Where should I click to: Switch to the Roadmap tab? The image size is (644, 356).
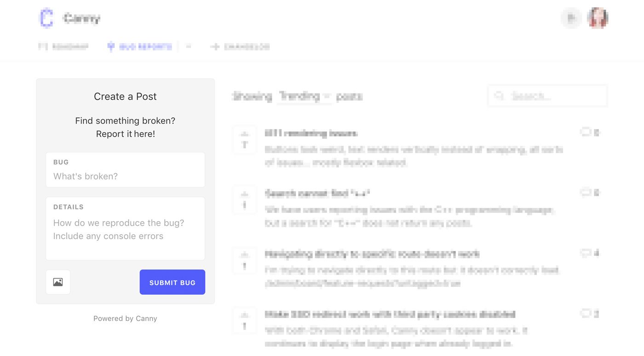click(x=63, y=47)
